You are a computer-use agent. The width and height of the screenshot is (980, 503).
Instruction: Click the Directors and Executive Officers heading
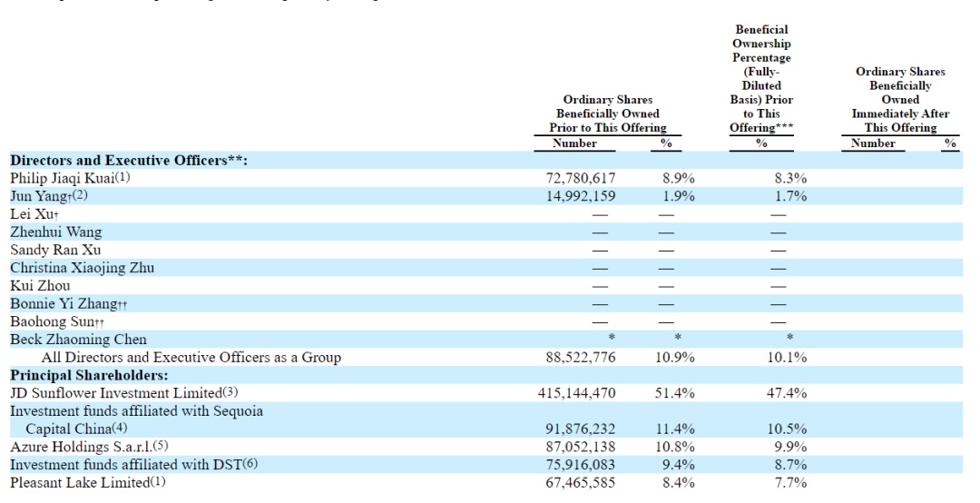[129, 161]
